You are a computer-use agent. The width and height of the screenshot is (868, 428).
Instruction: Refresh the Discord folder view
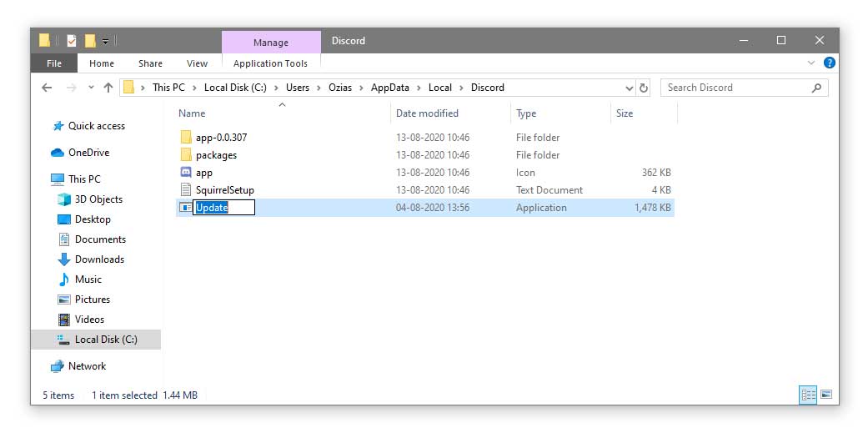click(x=644, y=88)
